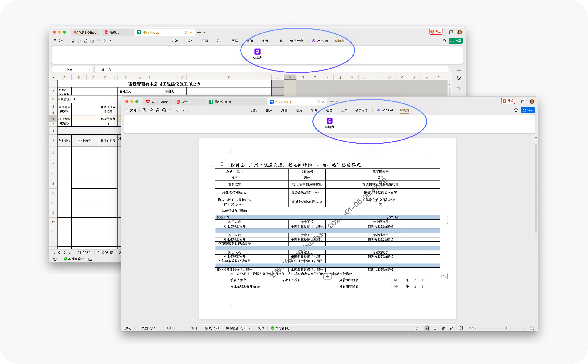Click the red 升级 button in the document window

[508, 101]
